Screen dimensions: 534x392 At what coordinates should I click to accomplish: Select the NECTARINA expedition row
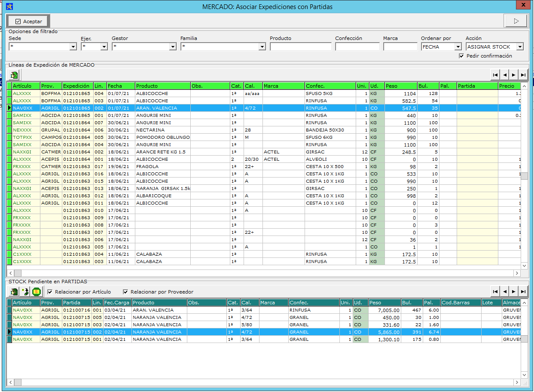(150, 130)
